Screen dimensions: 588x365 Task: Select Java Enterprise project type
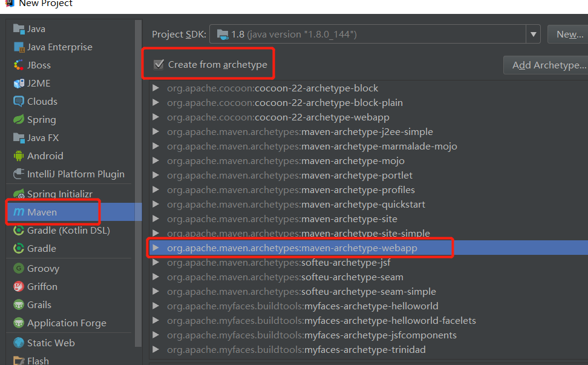click(60, 47)
